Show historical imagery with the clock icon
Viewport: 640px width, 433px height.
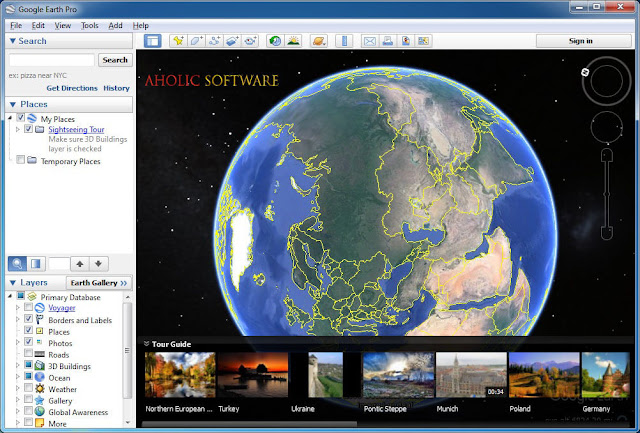[276, 41]
